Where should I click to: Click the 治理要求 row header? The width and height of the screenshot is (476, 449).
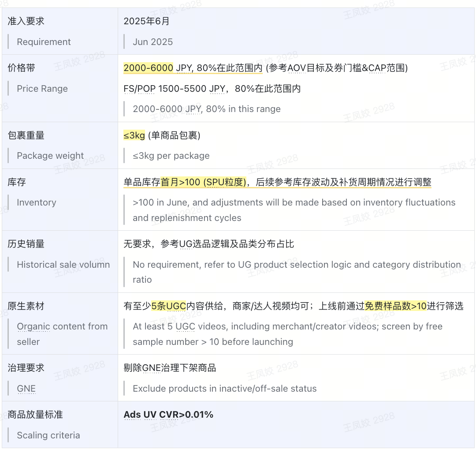(26, 368)
